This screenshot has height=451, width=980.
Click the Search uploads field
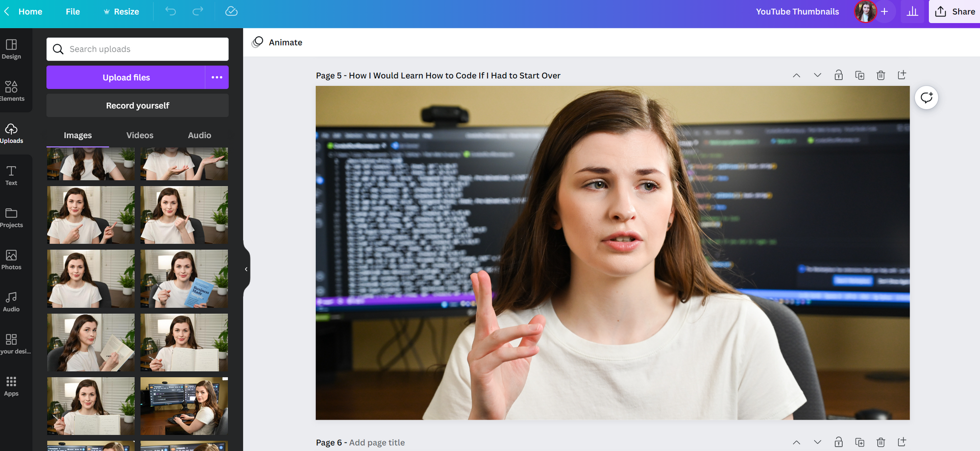coord(138,49)
